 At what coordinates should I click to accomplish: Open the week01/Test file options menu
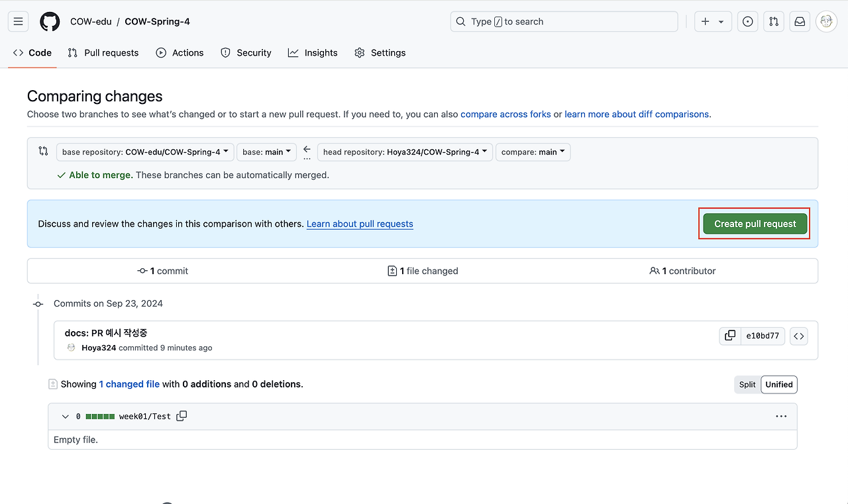(x=781, y=417)
